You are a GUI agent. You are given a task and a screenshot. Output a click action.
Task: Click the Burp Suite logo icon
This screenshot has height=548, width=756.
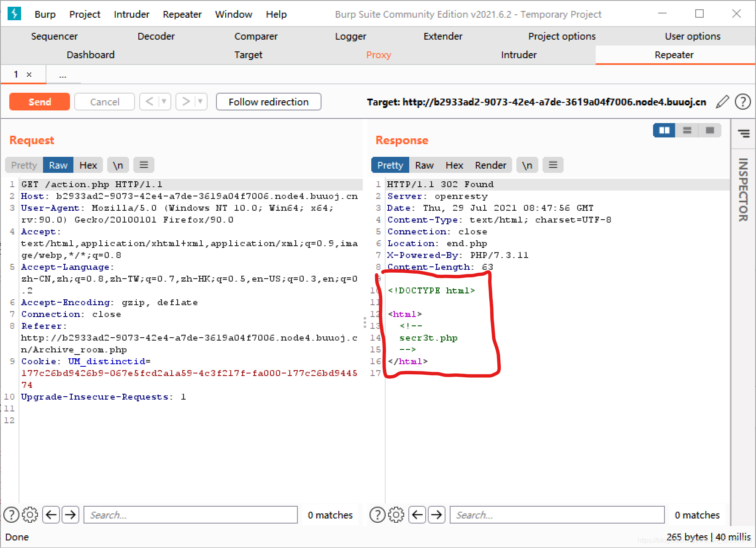(14, 14)
